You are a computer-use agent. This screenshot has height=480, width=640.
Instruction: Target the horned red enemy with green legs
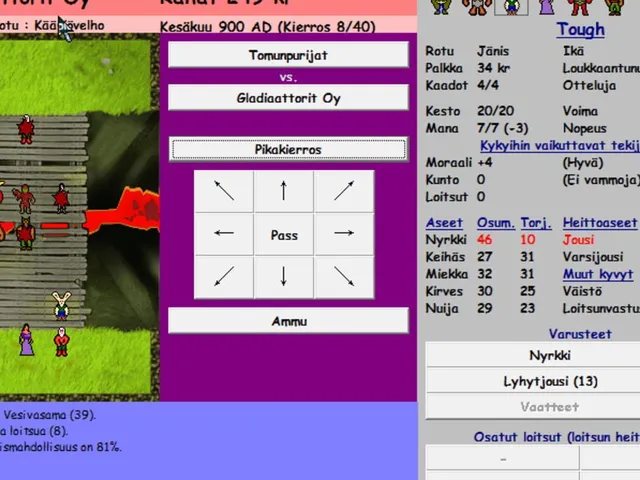[25, 233]
